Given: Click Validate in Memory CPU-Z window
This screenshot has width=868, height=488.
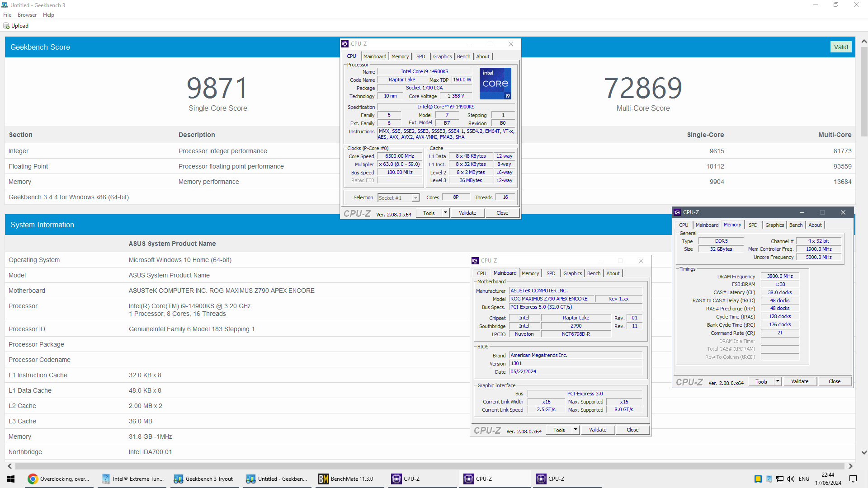Looking at the screenshot, I should coord(800,382).
